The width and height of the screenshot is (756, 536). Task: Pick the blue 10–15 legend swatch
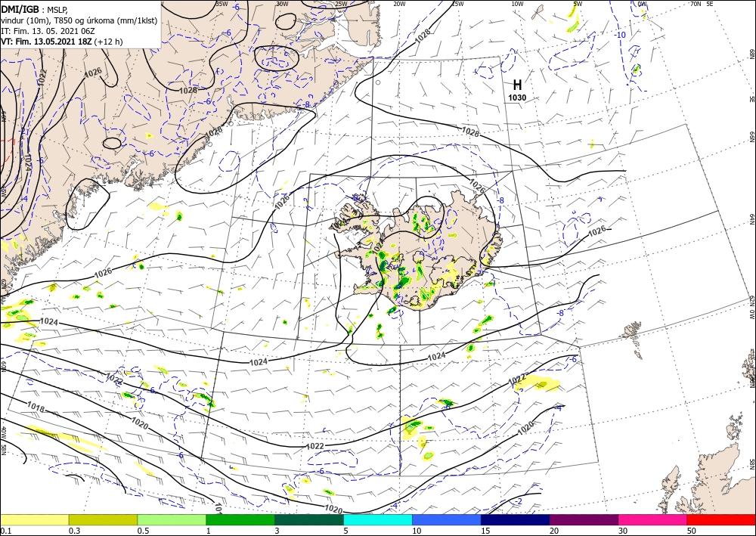[x=447, y=520]
